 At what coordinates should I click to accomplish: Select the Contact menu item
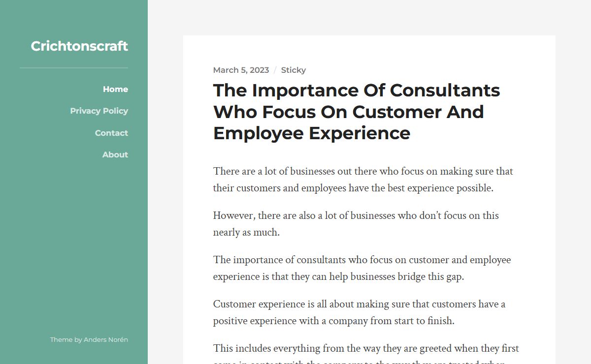coord(111,133)
